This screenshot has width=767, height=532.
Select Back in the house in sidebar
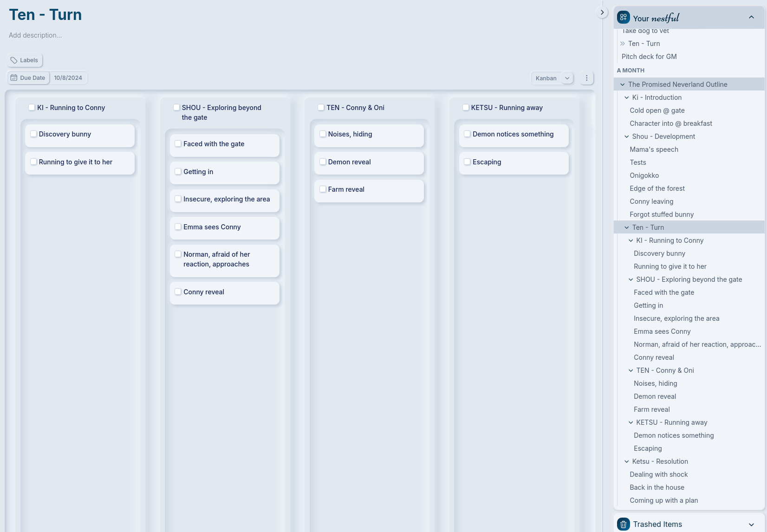click(x=657, y=487)
